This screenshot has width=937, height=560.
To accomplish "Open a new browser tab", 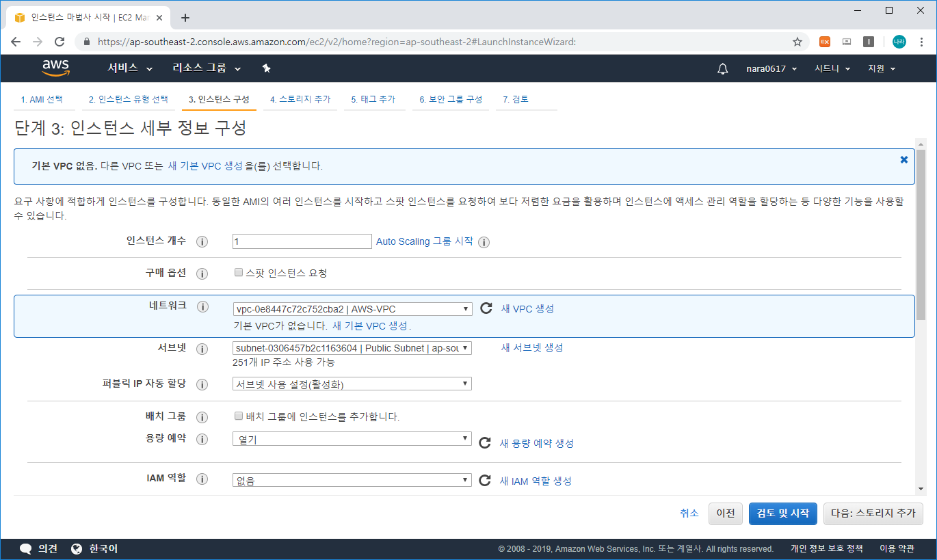I will tap(185, 18).
